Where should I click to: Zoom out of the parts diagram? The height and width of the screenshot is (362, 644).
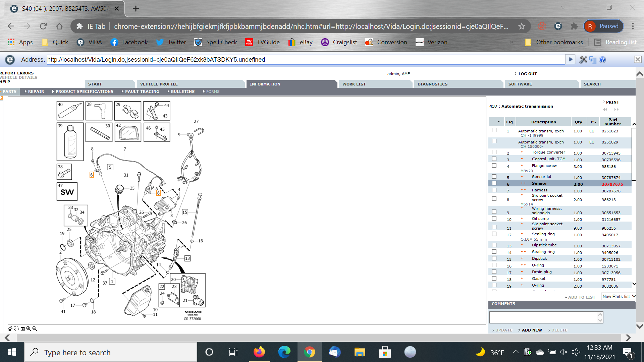pos(35,329)
